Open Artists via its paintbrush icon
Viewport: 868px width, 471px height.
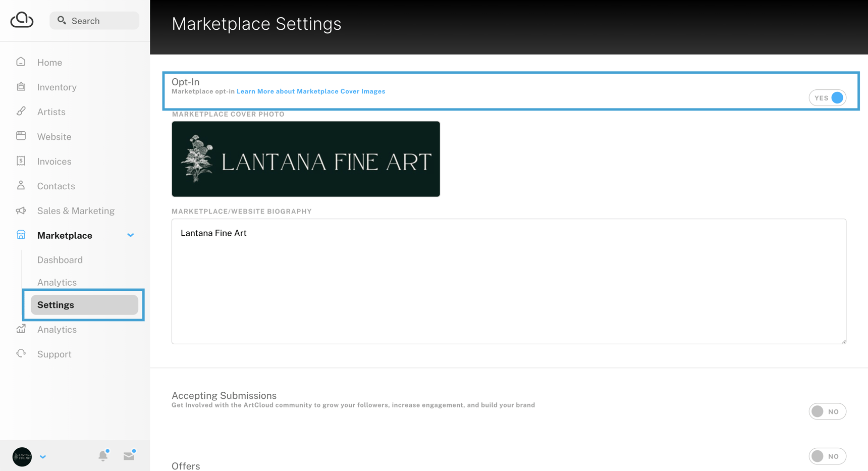tap(21, 111)
